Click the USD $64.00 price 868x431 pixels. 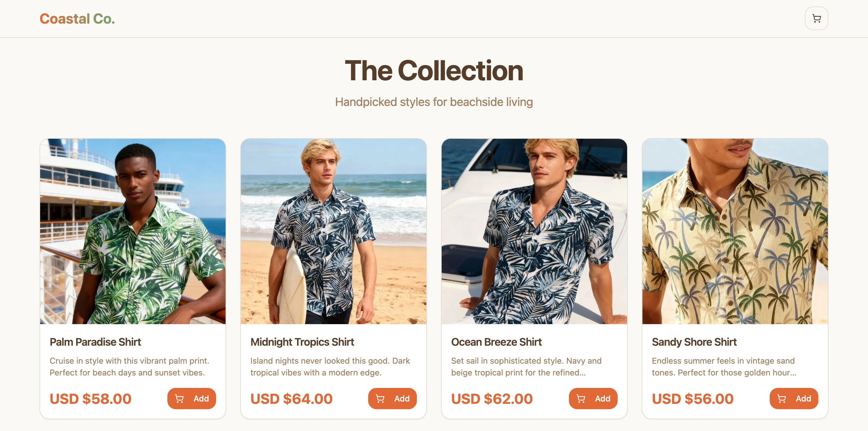click(x=291, y=399)
